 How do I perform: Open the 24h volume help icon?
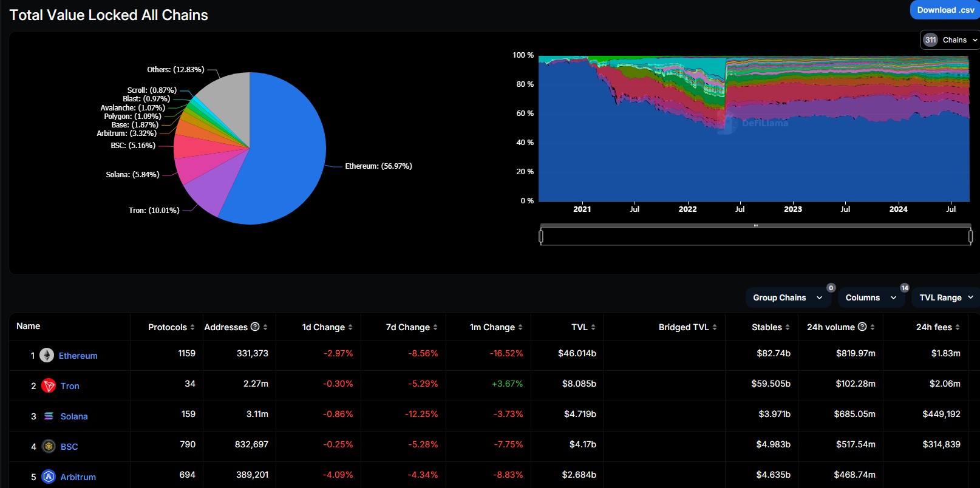(x=862, y=327)
